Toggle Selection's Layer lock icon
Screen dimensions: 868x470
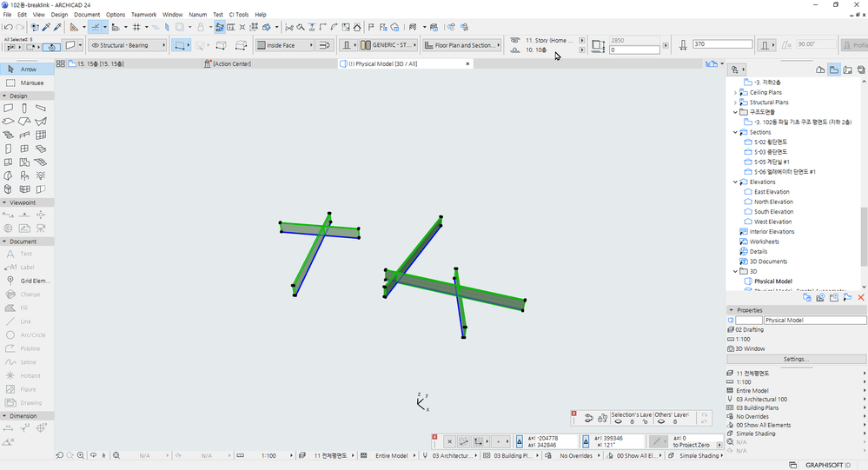[x=633, y=422]
